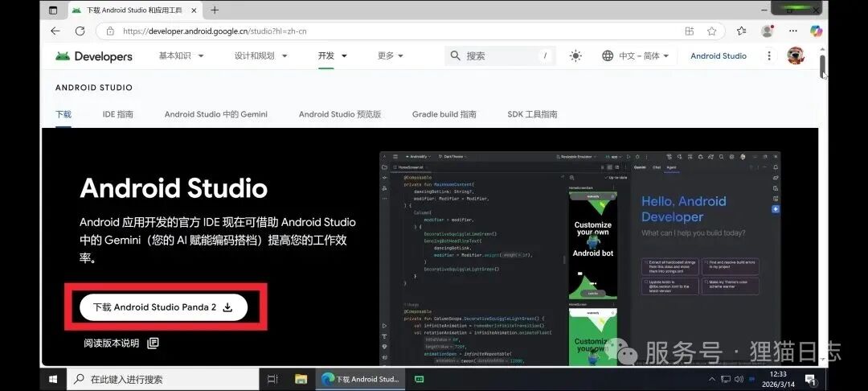
Task: Open the vertical three-dot site menu
Action: (x=769, y=56)
